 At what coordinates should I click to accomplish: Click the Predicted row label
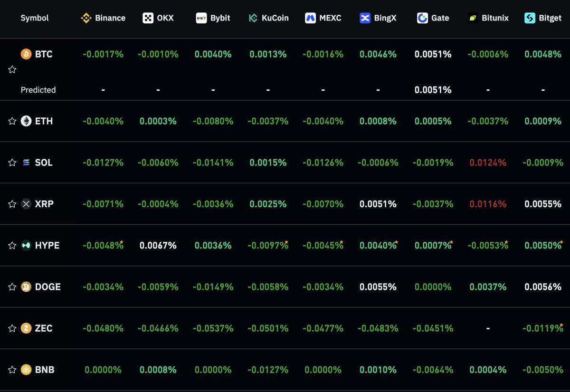38,90
